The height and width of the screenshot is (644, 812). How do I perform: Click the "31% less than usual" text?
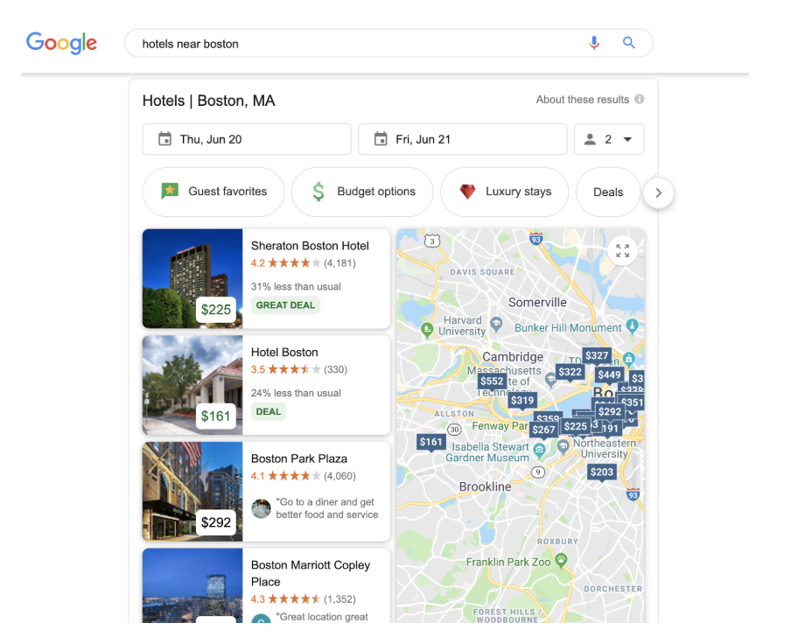[x=297, y=287]
